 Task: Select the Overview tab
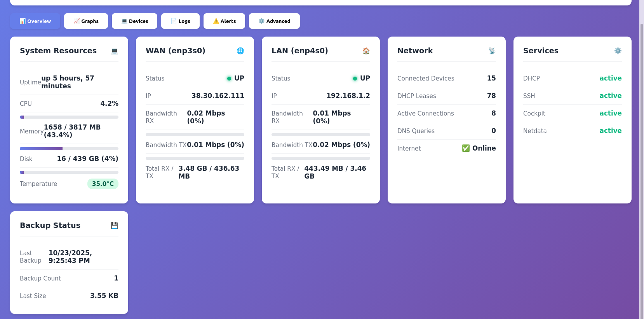[35, 21]
